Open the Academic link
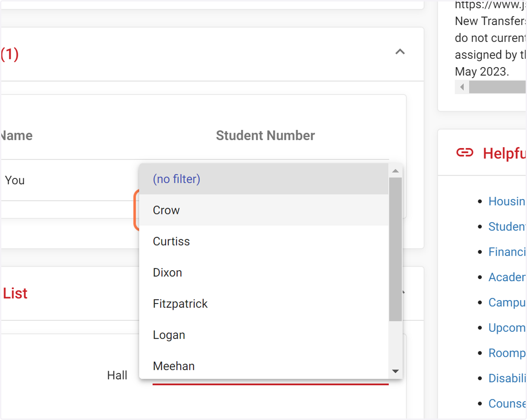The height and width of the screenshot is (420, 527). [x=507, y=277]
